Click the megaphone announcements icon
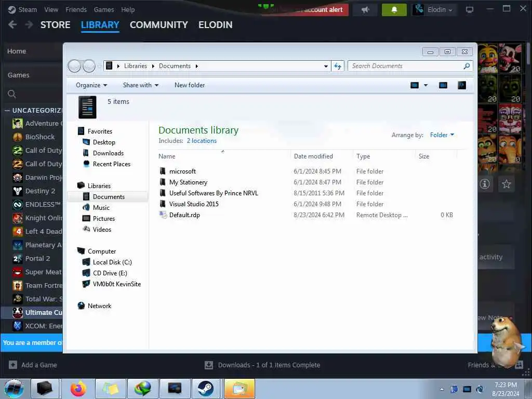 tap(365, 9)
